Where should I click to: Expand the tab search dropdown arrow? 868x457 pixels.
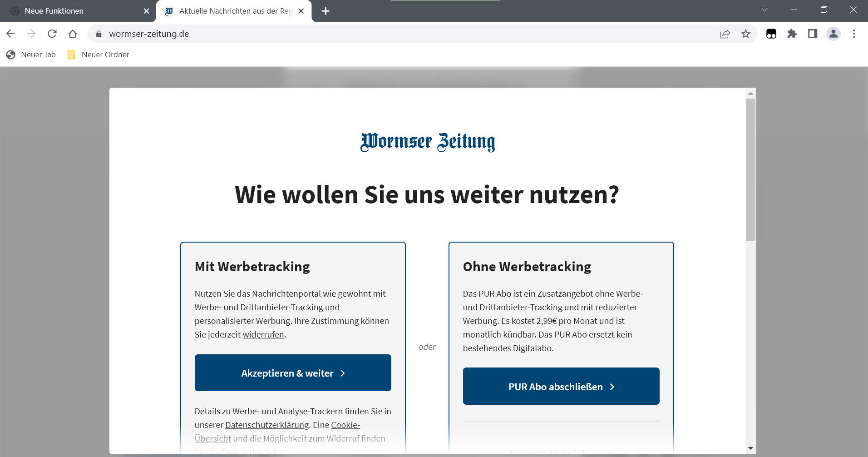[x=764, y=10]
